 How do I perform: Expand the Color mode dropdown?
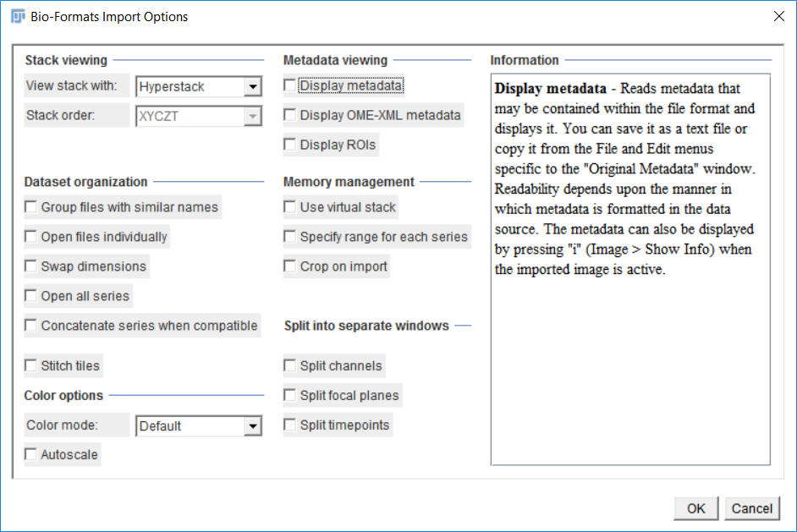[x=199, y=426]
